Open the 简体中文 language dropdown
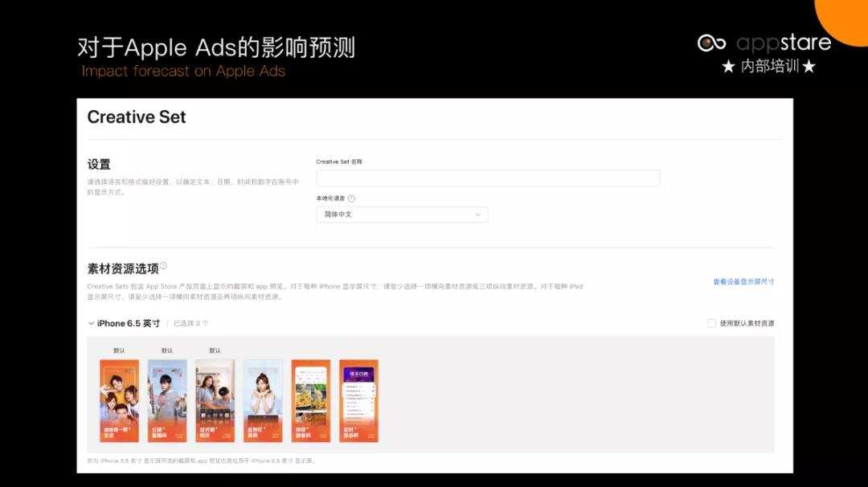868x487 pixels. pos(402,215)
